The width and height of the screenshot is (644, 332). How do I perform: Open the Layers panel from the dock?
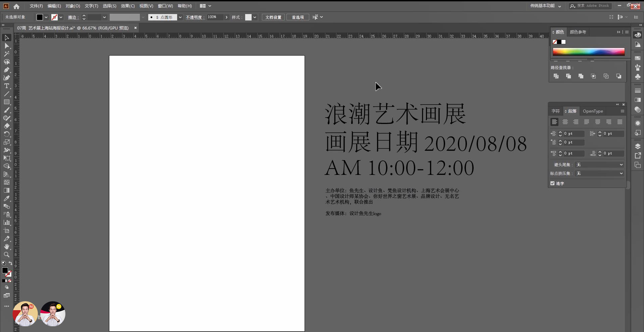click(638, 146)
